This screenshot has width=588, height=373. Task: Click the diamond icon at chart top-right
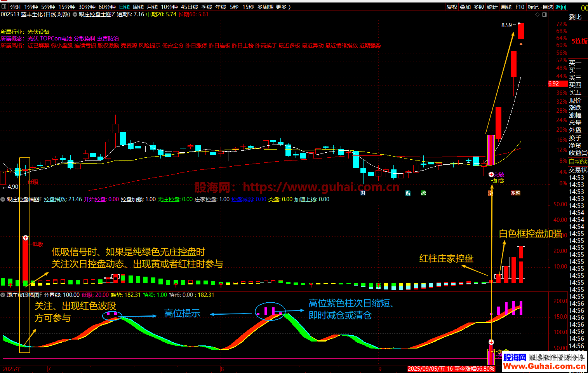[x=538, y=15]
